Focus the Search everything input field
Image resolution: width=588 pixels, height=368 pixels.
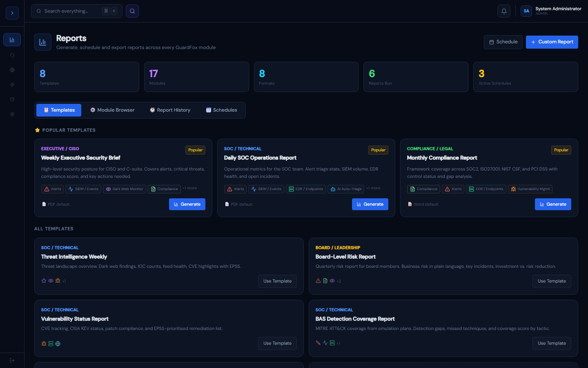click(77, 11)
